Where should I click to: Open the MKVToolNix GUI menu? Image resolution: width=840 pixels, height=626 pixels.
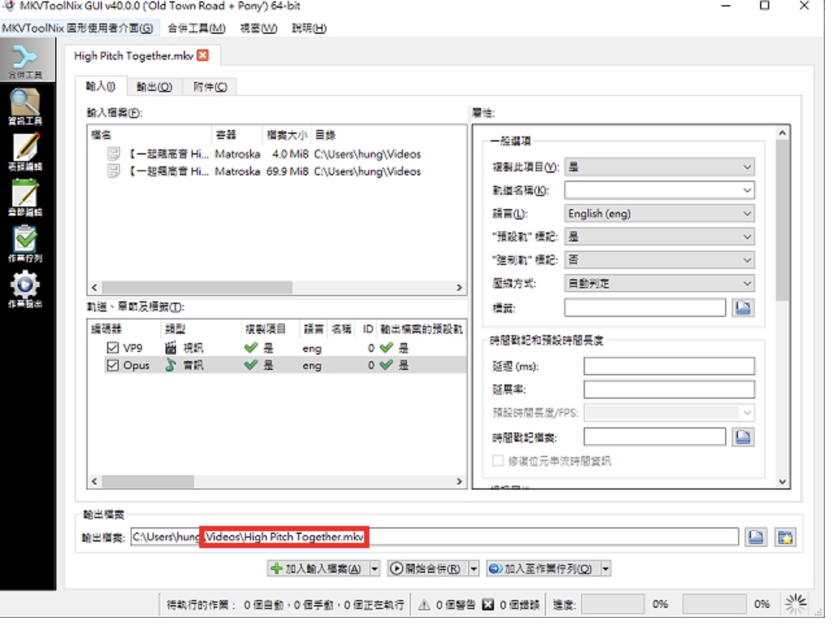click(x=77, y=28)
